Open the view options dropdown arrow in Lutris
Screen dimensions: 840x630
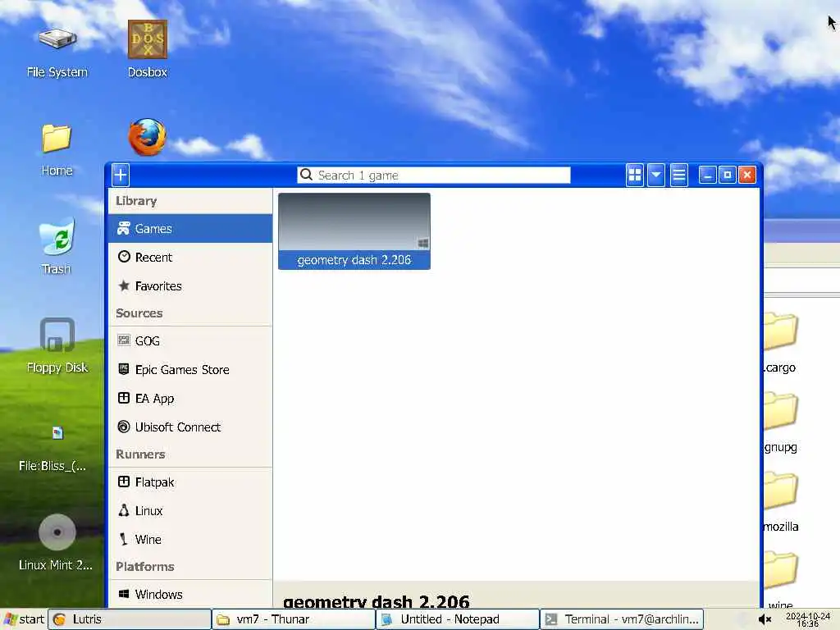[655, 175]
